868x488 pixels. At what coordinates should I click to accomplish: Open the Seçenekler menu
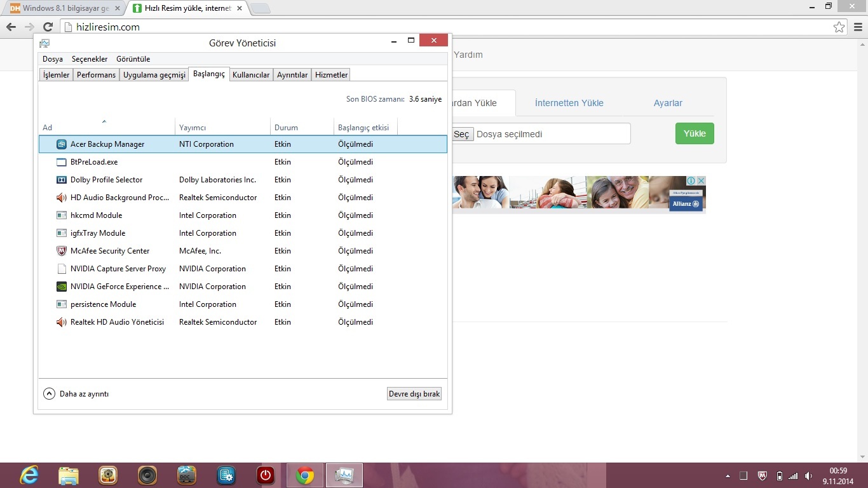pyautogui.click(x=90, y=59)
